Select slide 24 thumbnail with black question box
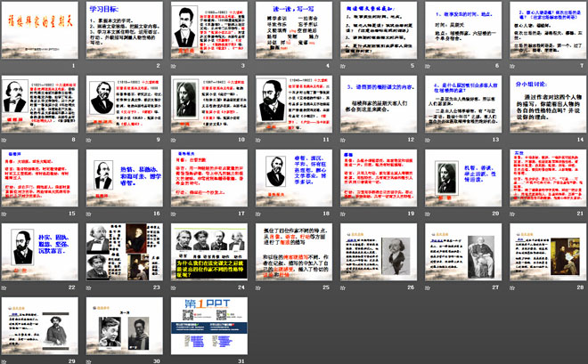588x364 pixels. click(209, 253)
